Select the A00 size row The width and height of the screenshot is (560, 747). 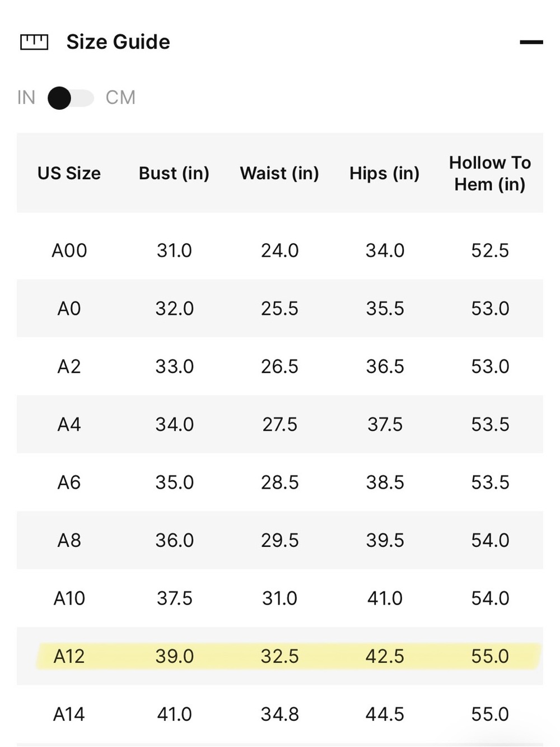pyautogui.click(x=280, y=250)
